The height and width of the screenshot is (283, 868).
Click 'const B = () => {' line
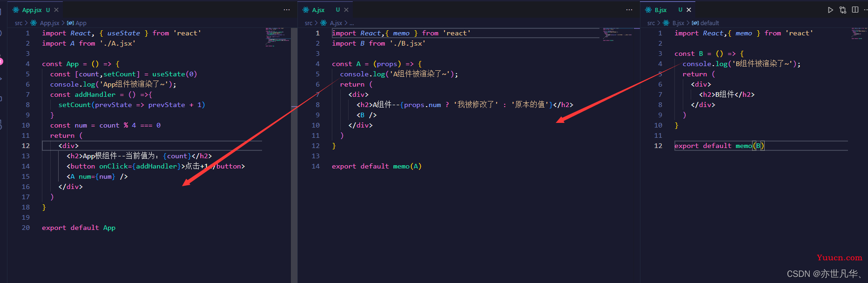coord(709,54)
